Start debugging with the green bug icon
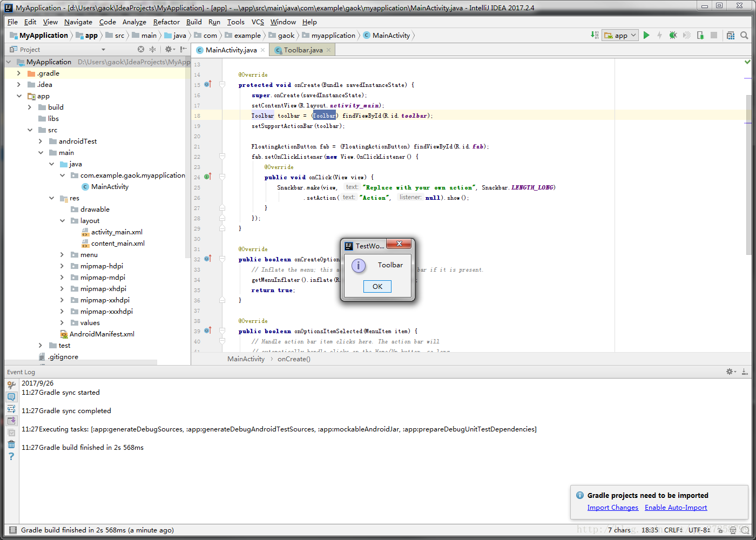Viewport: 756px width, 540px height. (x=673, y=35)
